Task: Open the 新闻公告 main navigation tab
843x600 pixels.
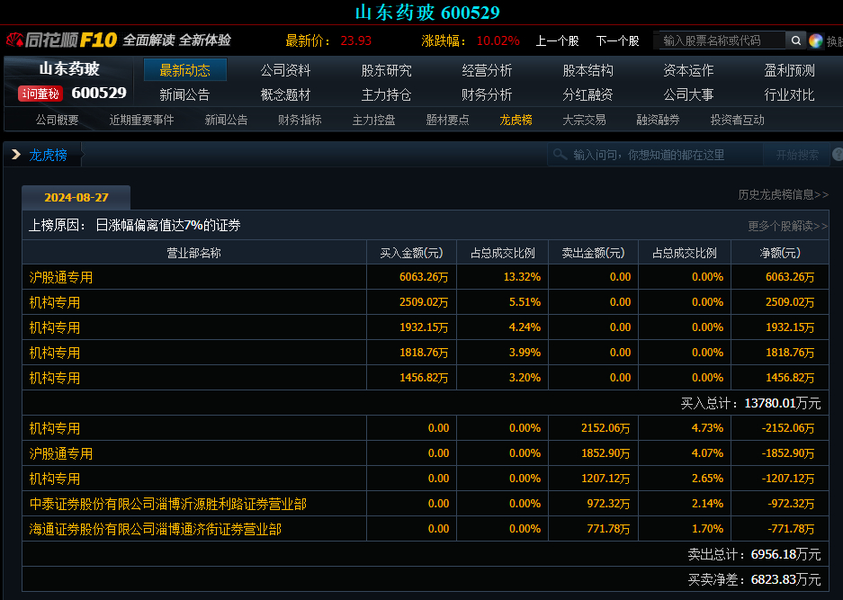Action: pos(184,95)
